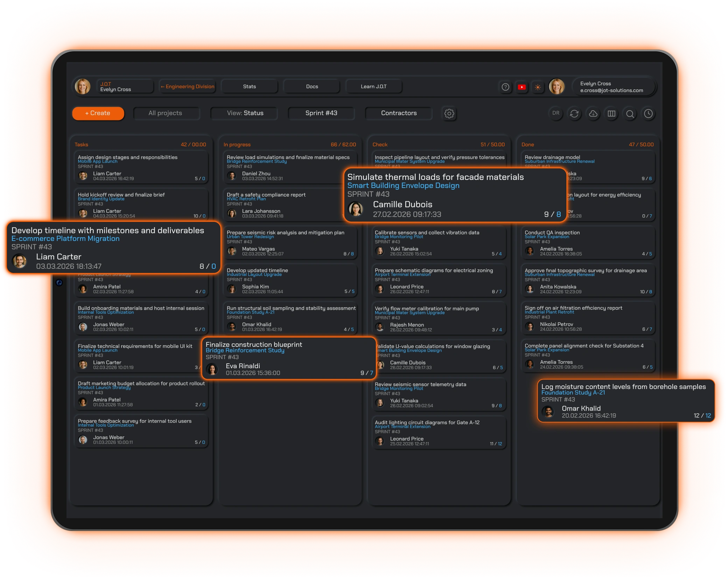Click the Smart Building Envelope Design project link
This screenshot has width=728, height=580.
click(x=403, y=186)
